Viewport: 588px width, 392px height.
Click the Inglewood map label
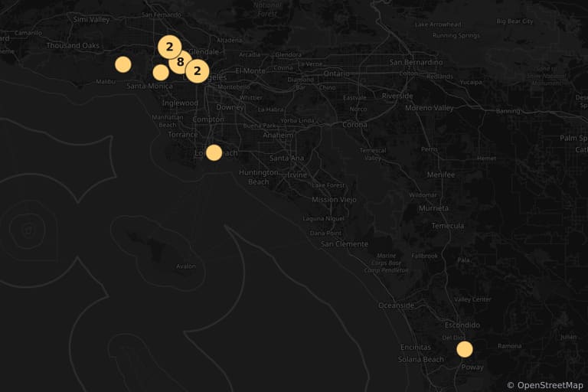180,103
